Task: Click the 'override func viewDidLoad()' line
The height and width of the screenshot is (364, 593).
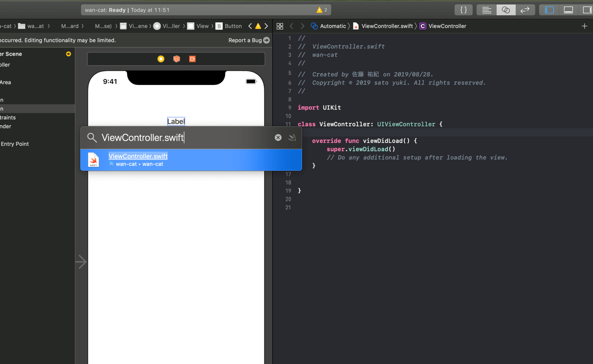Action: (x=365, y=141)
